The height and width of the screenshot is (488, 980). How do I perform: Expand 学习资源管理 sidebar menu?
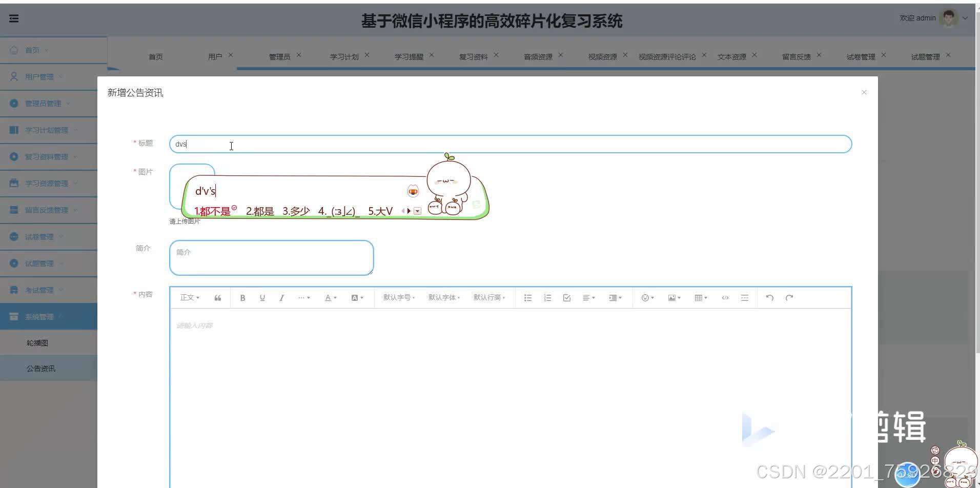(49, 183)
